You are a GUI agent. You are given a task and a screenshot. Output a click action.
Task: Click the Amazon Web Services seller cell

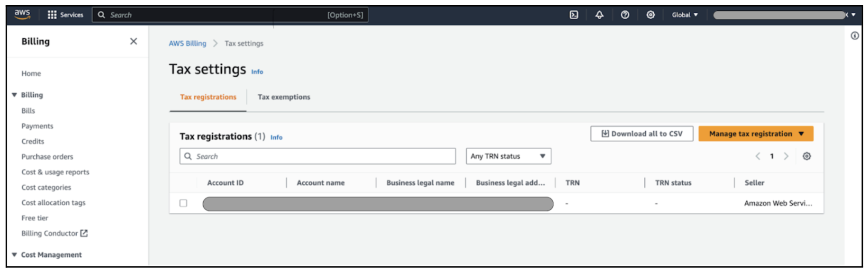point(778,203)
